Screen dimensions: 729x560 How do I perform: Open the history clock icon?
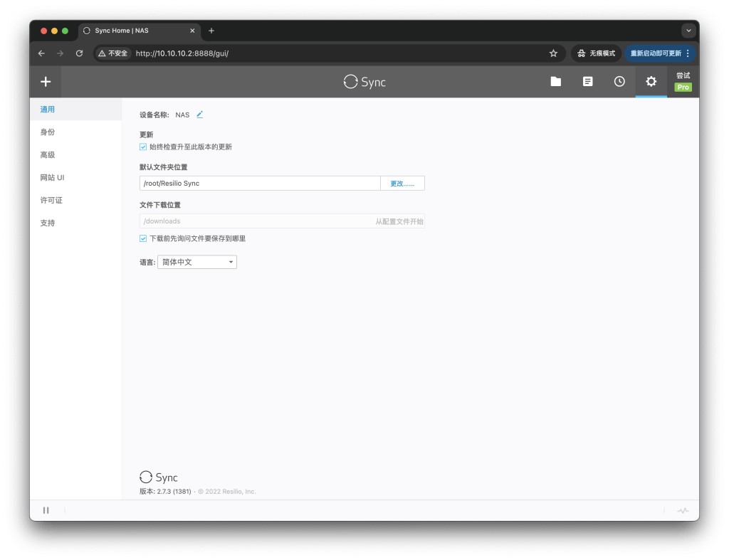pyautogui.click(x=619, y=82)
